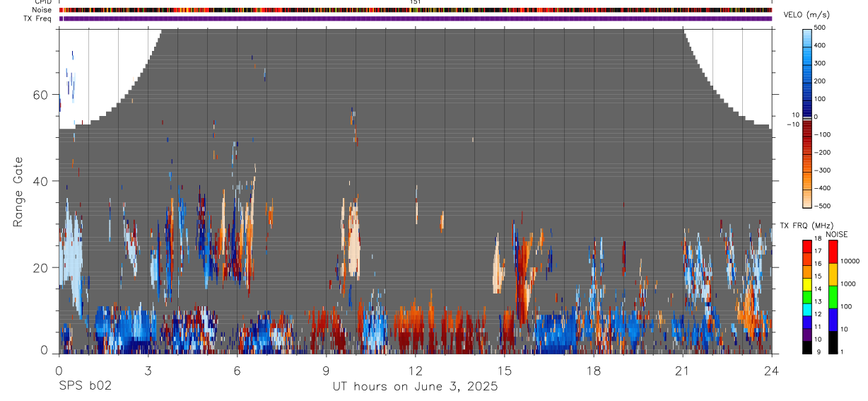
Task: Click the 17 label on TX FRQ scale
Action: (818, 251)
